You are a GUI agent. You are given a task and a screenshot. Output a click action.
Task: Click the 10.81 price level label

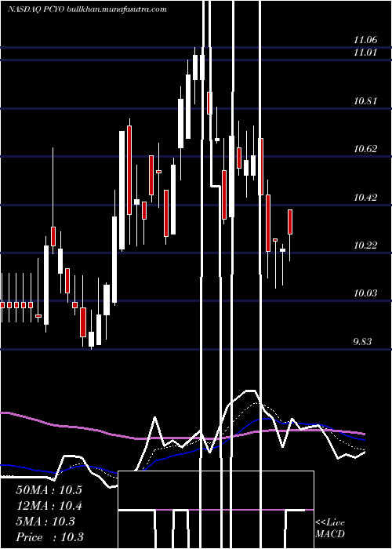[365, 101]
